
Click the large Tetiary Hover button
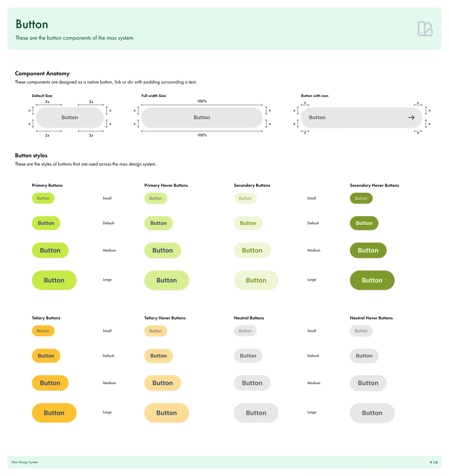[x=166, y=413]
